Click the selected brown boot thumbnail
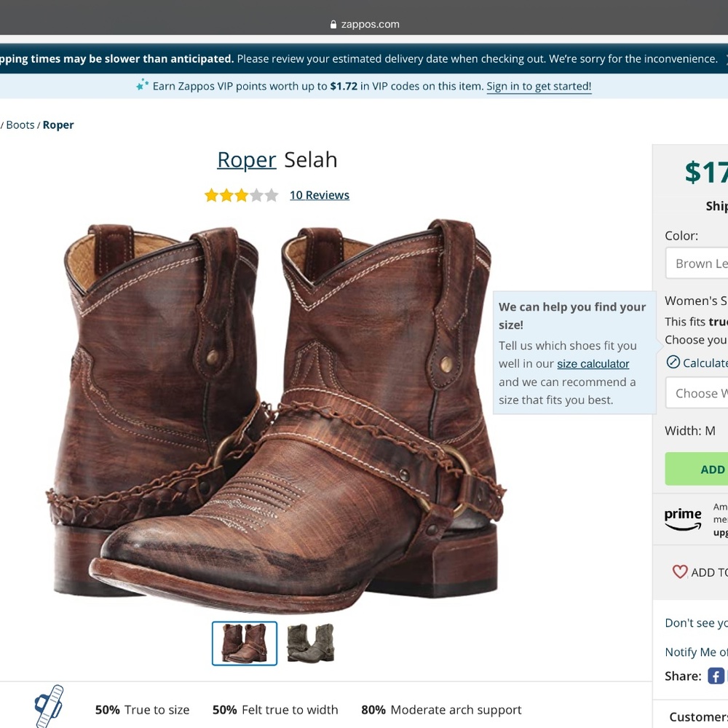728x728 pixels. (x=245, y=643)
